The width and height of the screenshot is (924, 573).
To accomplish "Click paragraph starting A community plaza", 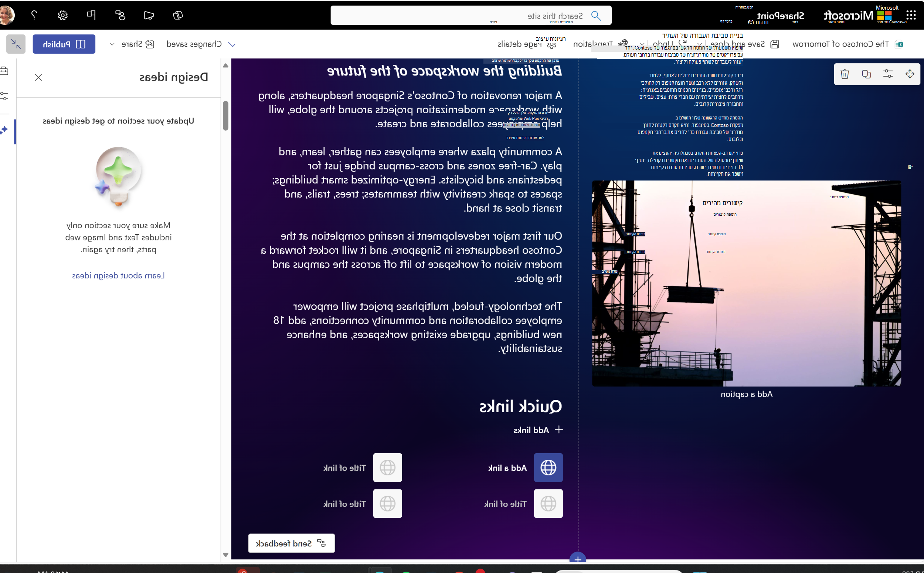I will point(417,180).
